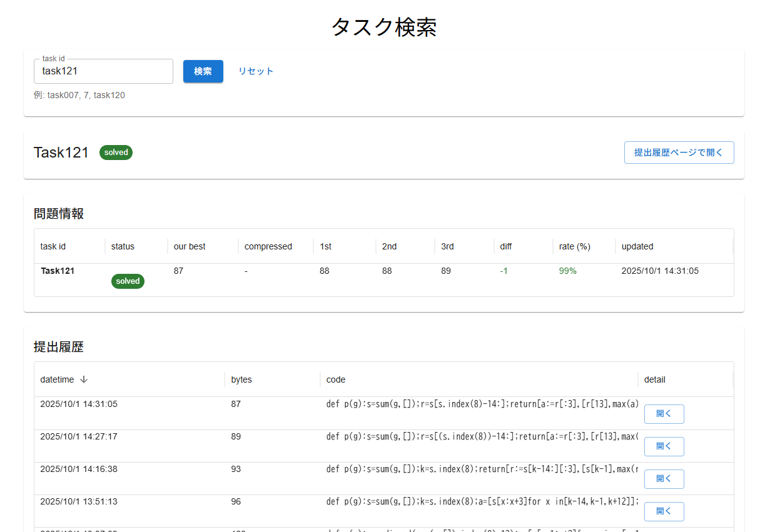Click the solved badge next to Task121 heading
The width and height of the screenshot is (760, 532).
[116, 153]
